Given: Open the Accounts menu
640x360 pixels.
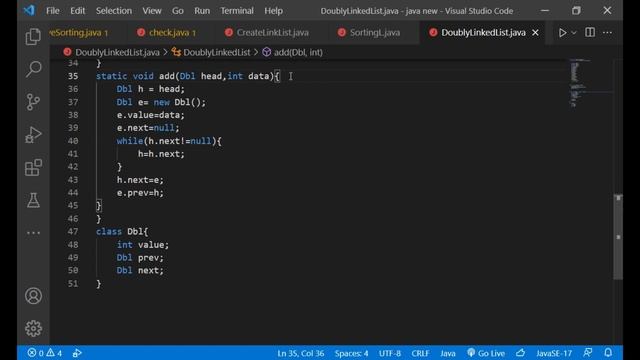Looking at the screenshot, I should point(33,296).
